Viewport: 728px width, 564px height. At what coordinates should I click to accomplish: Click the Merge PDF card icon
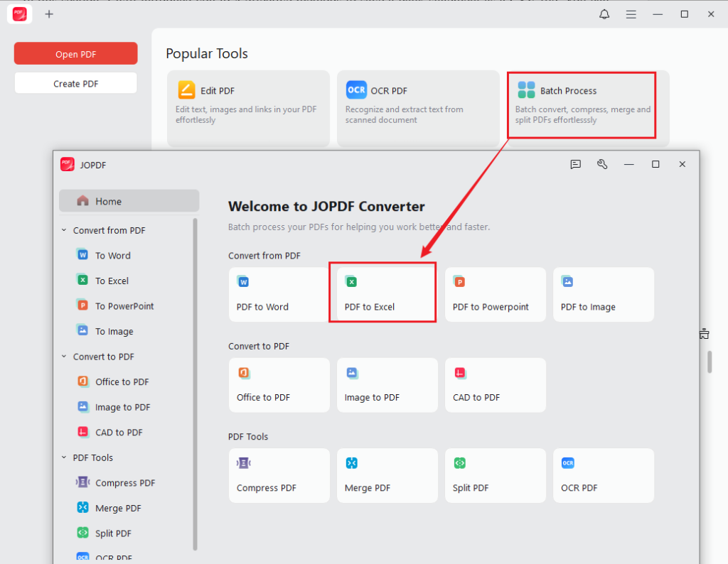pyautogui.click(x=351, y=463)
